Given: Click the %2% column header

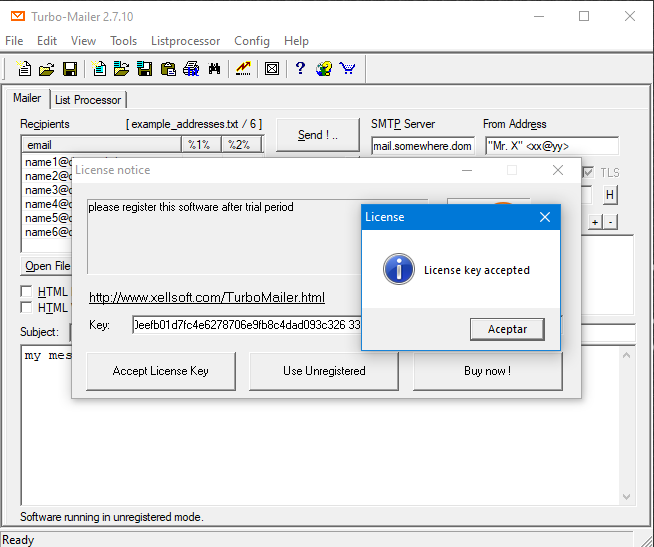Looking at the screenshot, I should [241, 145].
